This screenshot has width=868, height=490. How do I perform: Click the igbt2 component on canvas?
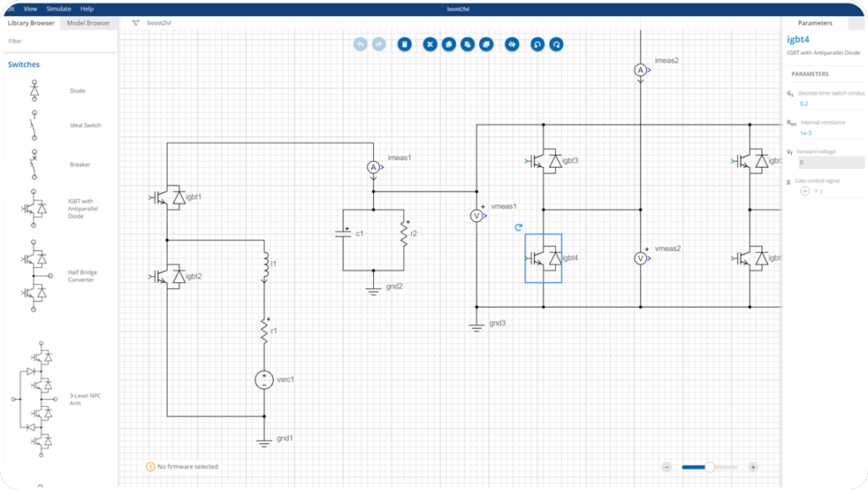(x=169, y=276)
